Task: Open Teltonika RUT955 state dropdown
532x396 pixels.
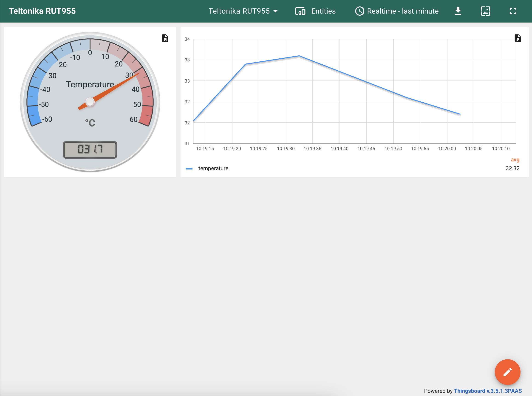Action: [x=239, y=11]
